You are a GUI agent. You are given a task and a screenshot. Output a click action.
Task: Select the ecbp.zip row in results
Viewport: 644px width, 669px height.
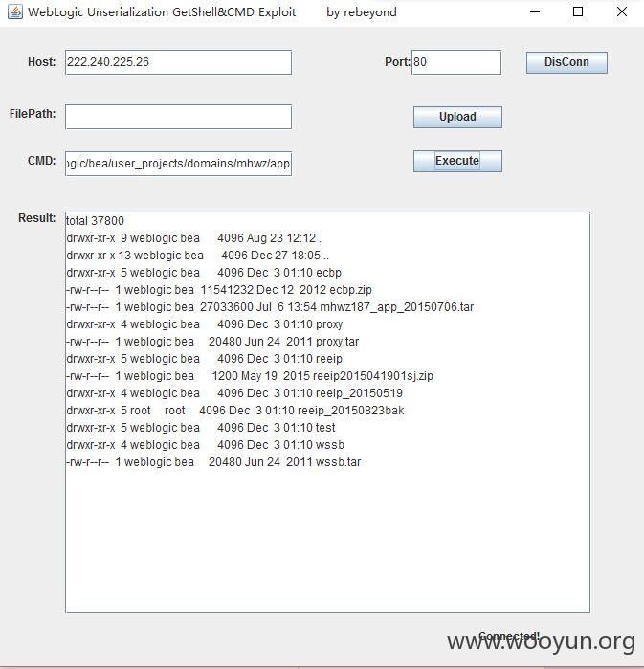pyautogui.click(x=219, y=290)
